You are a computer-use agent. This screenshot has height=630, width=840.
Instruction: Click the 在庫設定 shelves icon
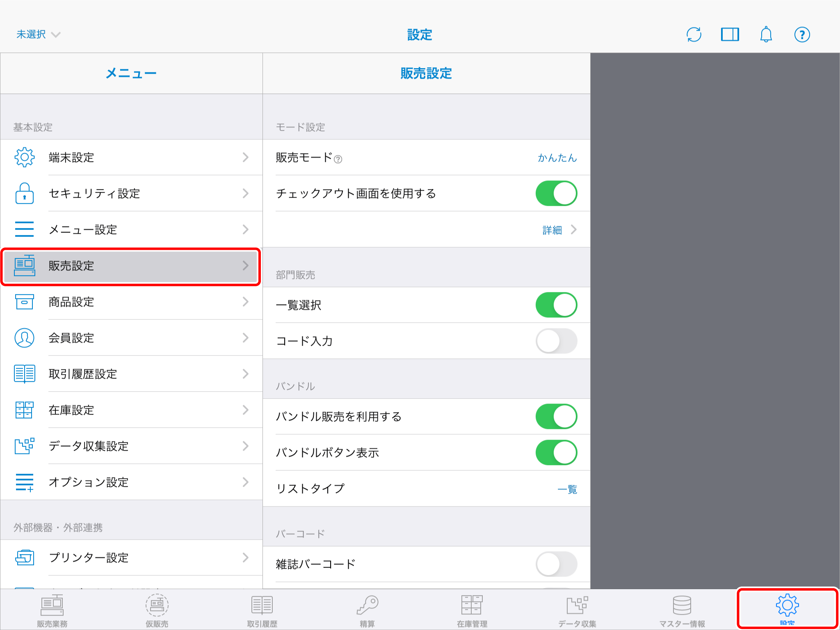coord(25,410)
